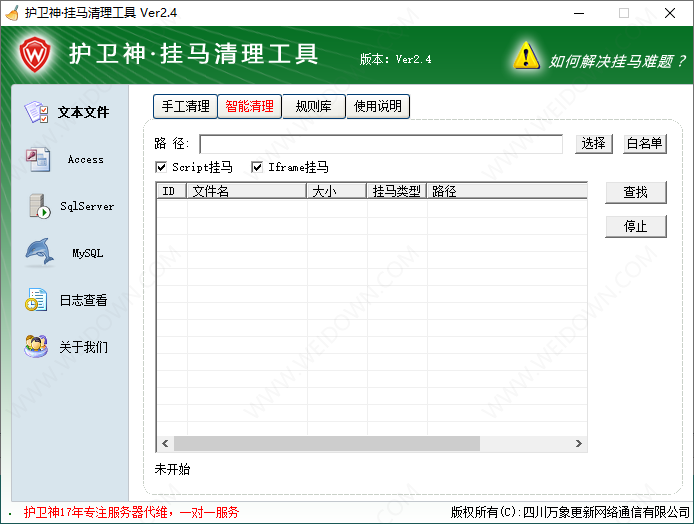Viewport: 694px width, 524px height.
Task: Sort by the 挂马类型 column header
Action: coord(397,191)
